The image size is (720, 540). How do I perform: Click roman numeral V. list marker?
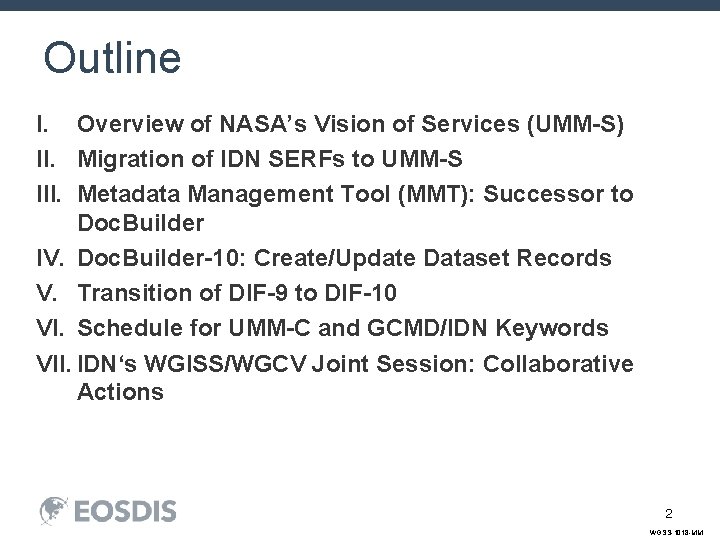tap(47, 293)
